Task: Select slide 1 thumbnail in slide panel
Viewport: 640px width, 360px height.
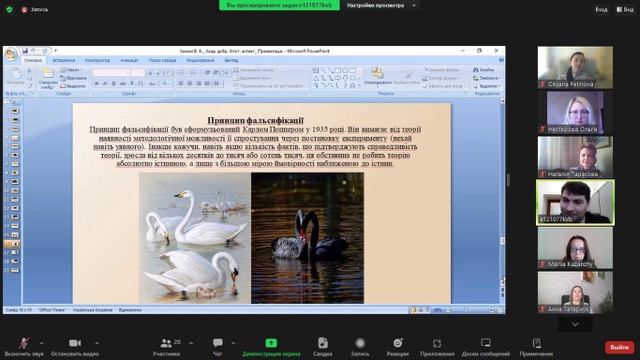Action: (x=14, y=111)
